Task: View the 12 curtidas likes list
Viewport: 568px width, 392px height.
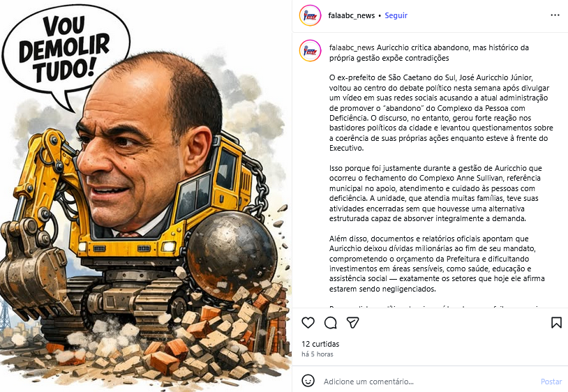Action: tap(320, 344)
